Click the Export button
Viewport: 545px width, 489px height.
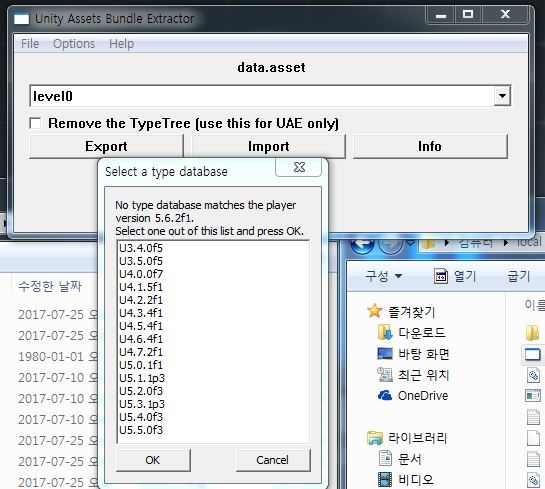pos(106,146)
